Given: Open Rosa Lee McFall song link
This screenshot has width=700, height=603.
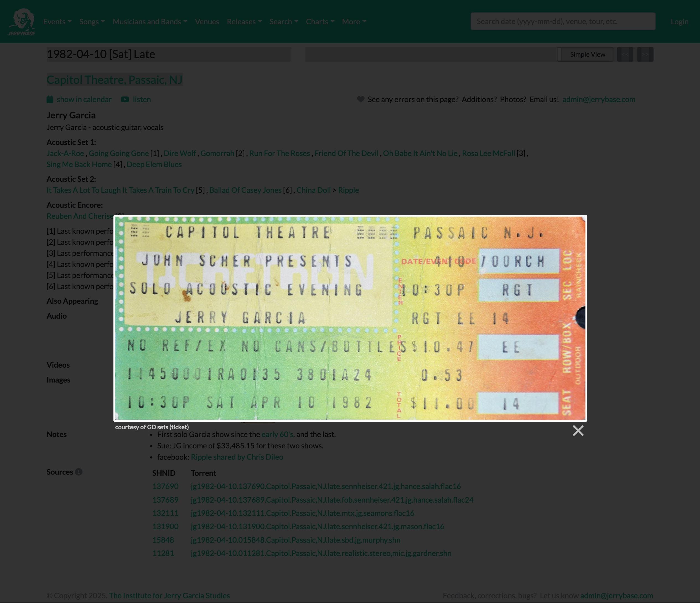Looking at the screenshot, I should (x=488, y=153).
